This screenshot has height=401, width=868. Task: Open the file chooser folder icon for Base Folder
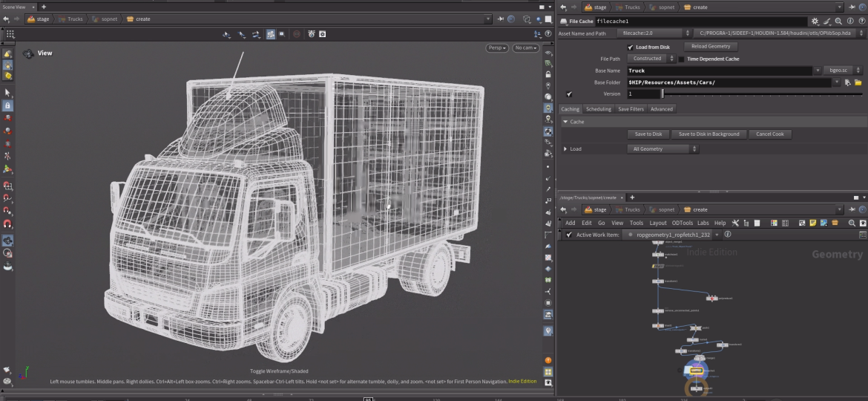[858, 82]
